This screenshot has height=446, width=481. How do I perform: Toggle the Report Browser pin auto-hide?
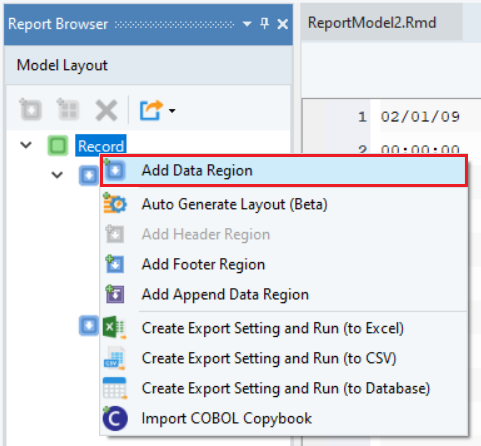[x=265, y=24]
